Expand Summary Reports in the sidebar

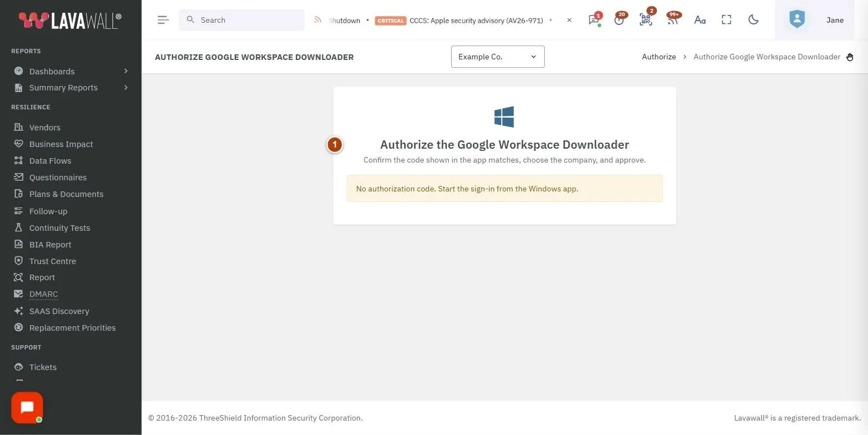(x=71, y=88)
